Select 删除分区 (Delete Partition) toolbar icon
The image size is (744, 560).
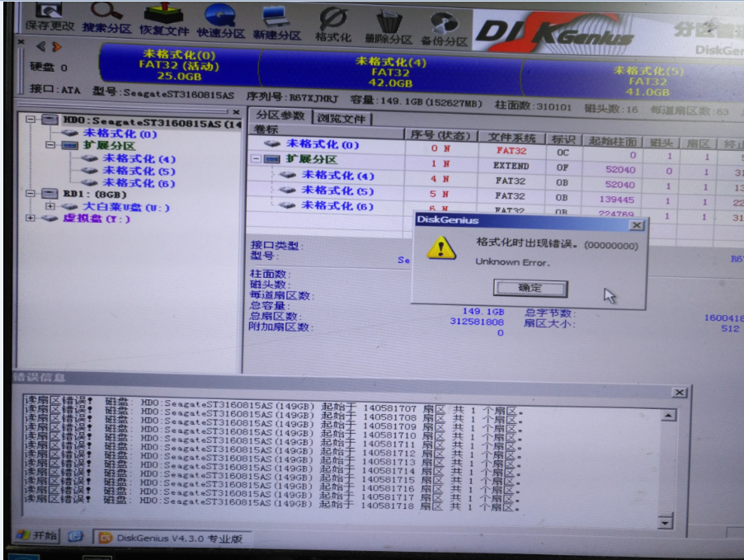click(x=388, y=26)
